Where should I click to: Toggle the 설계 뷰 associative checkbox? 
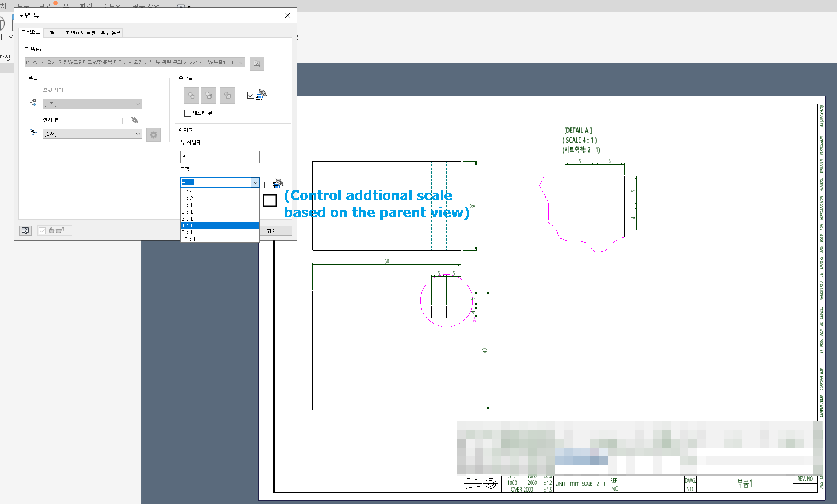coord(125,120)
